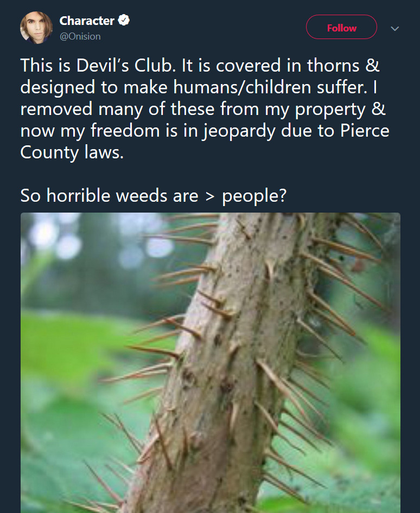Click the display name Character
420x513 pixels.
click(x=87, y=21)
